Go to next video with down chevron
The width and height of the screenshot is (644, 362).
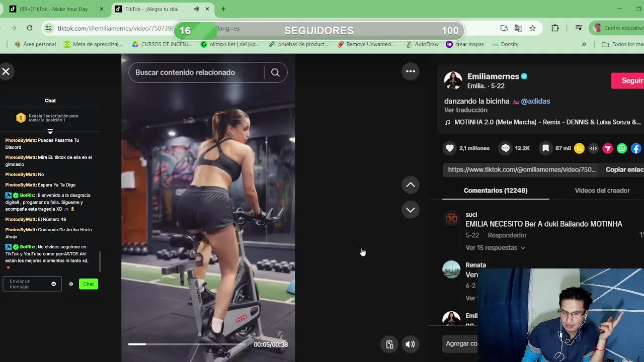(411, 210)
